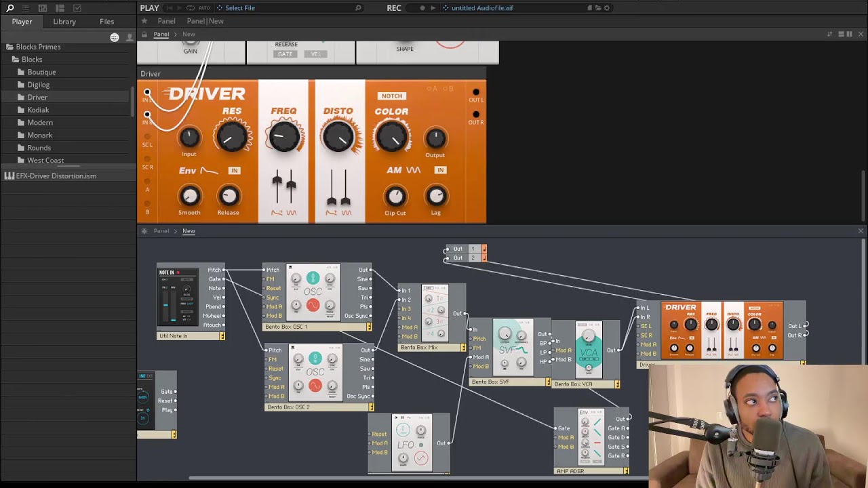
Task: Click the COLOR knob on Driver
Action: point(391,137)
